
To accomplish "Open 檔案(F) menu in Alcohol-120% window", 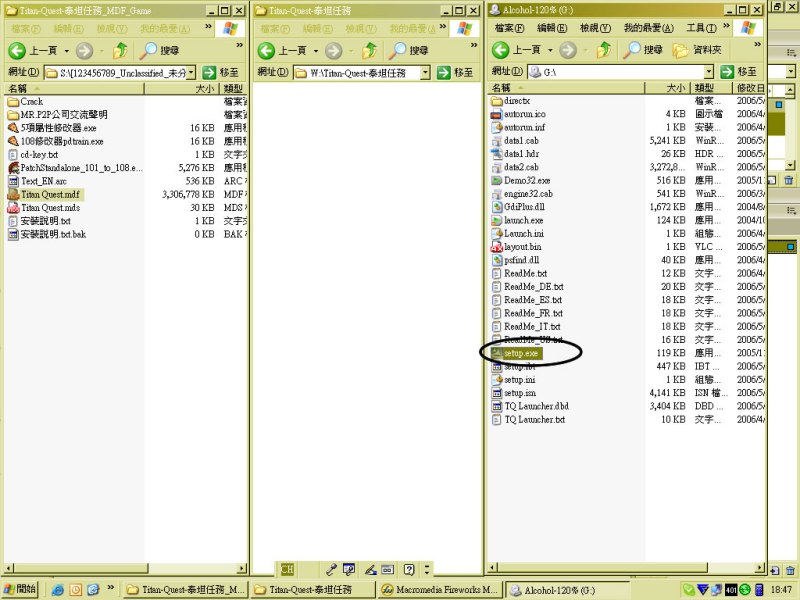I will [509, 28].
